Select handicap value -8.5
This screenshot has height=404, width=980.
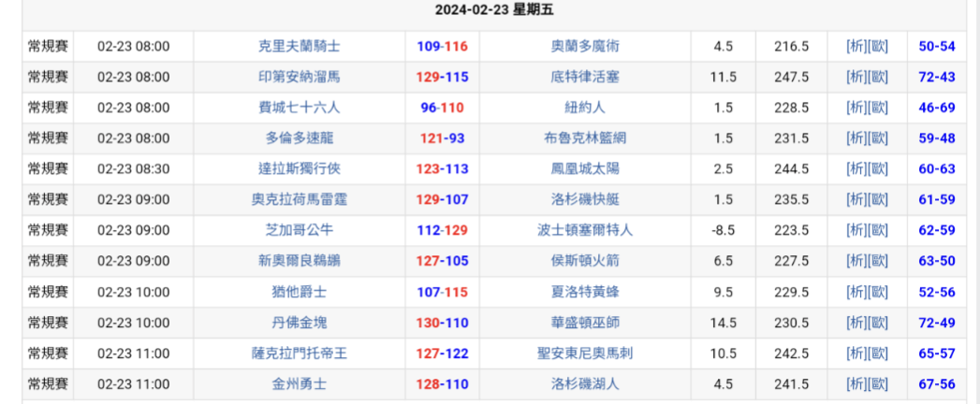[724, 230]
